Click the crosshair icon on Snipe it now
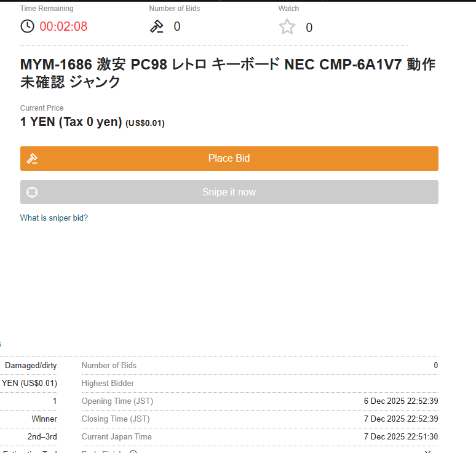 pos(32,192)
